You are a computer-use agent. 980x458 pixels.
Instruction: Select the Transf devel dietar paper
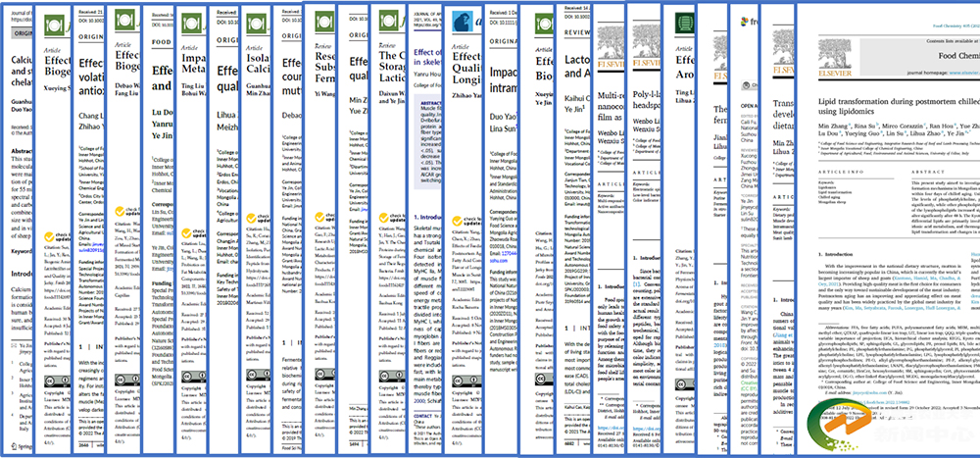click(x=784, y=114)
